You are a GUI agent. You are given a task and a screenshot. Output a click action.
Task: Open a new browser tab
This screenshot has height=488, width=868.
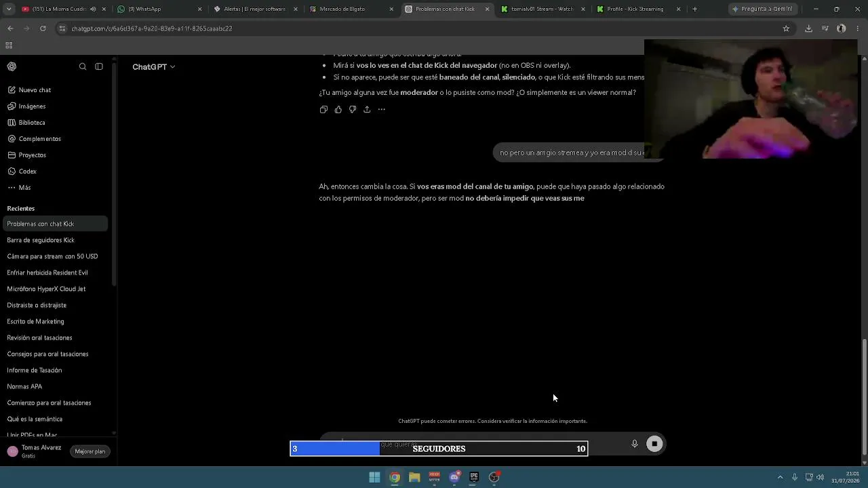(695, 9)
